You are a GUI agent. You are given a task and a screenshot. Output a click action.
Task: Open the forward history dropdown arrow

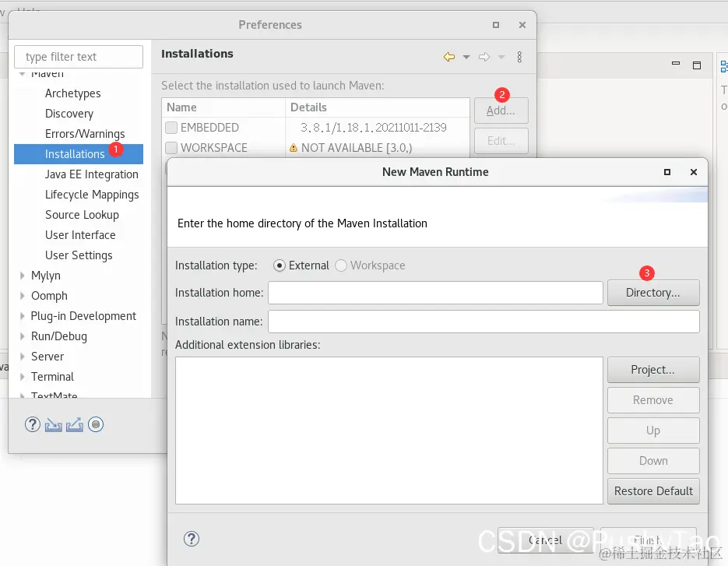tap(501, 57)
